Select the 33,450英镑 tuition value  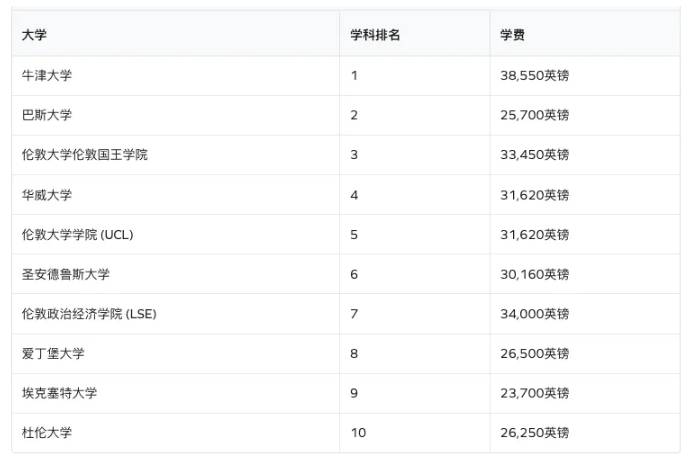[x=535, y=155]
